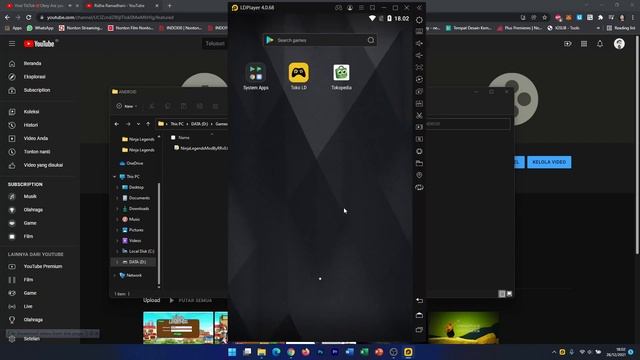Viewport: 640px width, 360px height.
Task: Open YouTube create video icon
Action: tap(568, 44)
